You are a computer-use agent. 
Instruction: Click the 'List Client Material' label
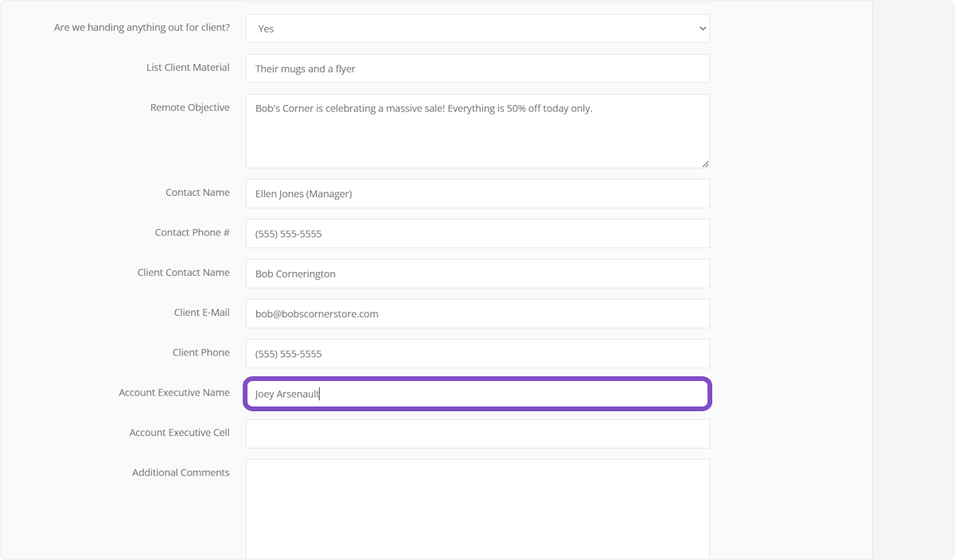tap(188, 68)
